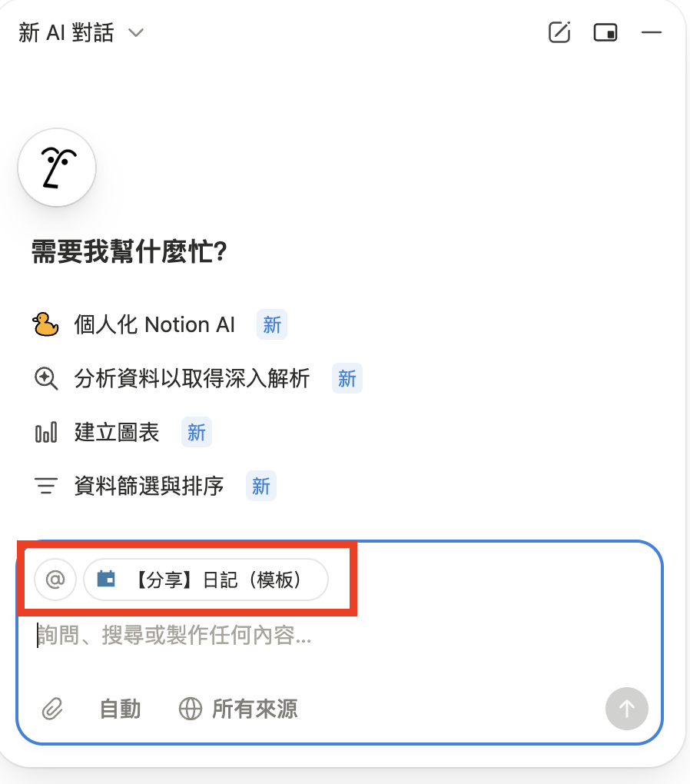The height and width of the screenshot is (784, 690).
Task: Open the 所有來源 source picker
Action: point(238,708)
